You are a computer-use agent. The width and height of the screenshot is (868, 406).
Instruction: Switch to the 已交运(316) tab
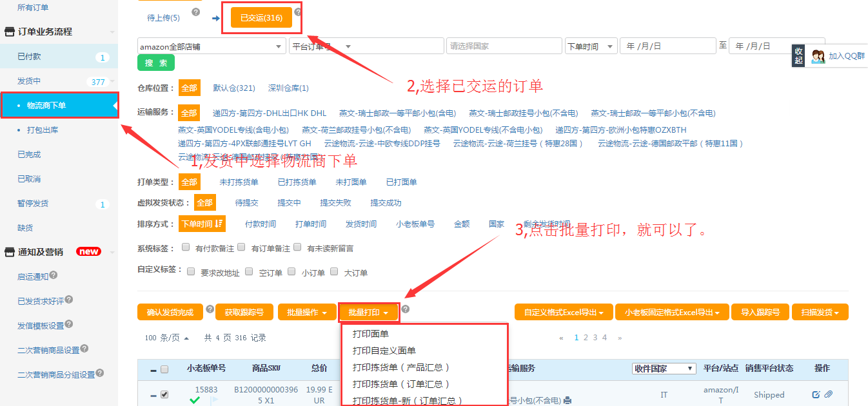pyautogui.click(x=261, y=18)
